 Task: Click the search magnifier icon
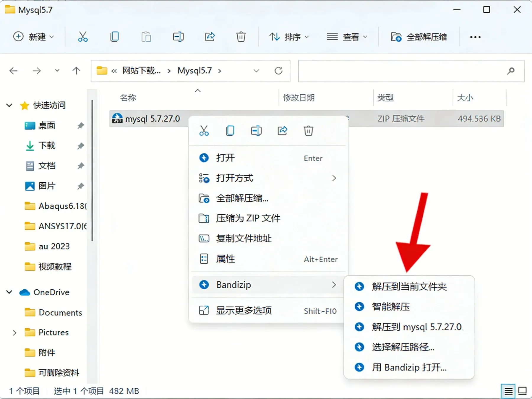511,71
